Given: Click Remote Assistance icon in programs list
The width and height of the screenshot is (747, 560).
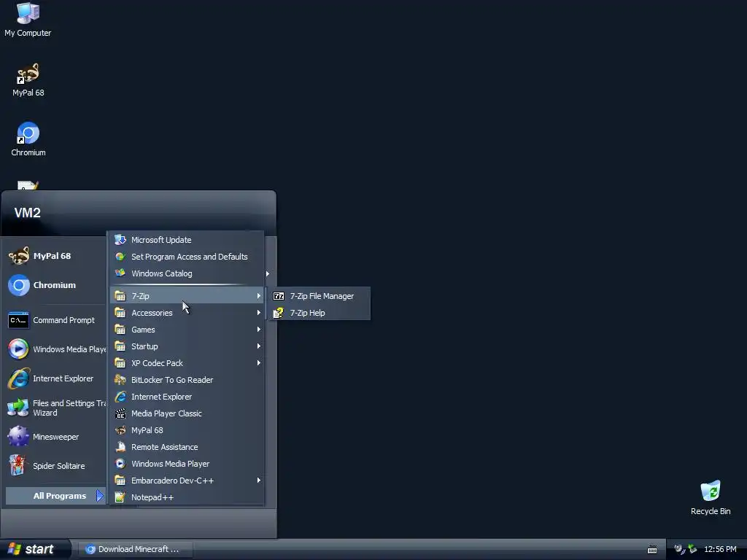Looking at the screenshot, I should tap(120, 447).
